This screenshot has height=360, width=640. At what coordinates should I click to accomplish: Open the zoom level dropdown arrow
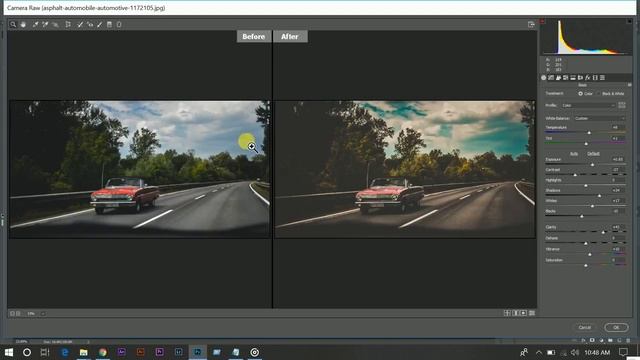[43, 313]
